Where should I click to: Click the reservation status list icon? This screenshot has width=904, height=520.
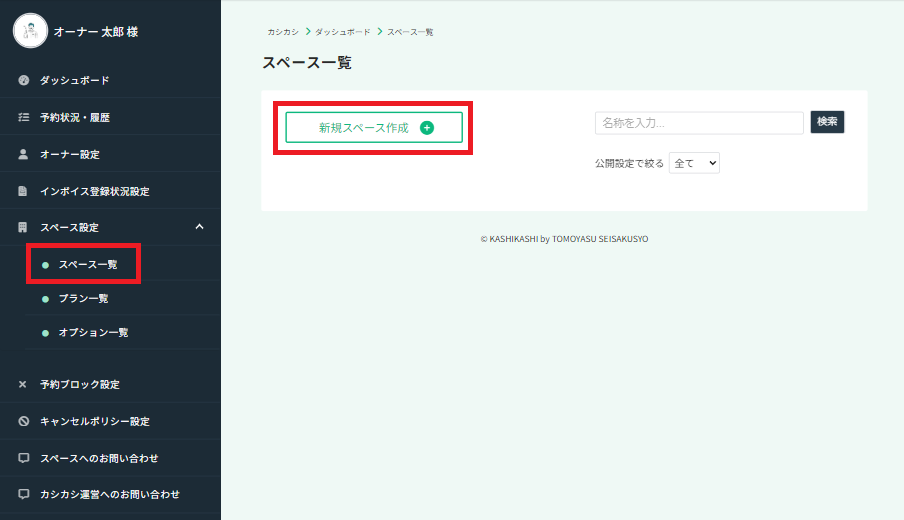click(x=24, y=117)
